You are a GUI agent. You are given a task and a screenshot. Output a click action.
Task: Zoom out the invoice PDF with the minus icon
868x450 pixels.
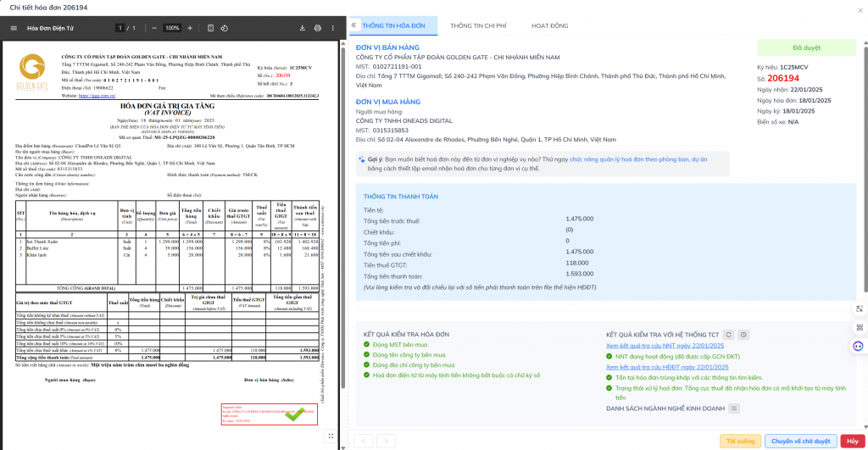click(x=154, y=28)
